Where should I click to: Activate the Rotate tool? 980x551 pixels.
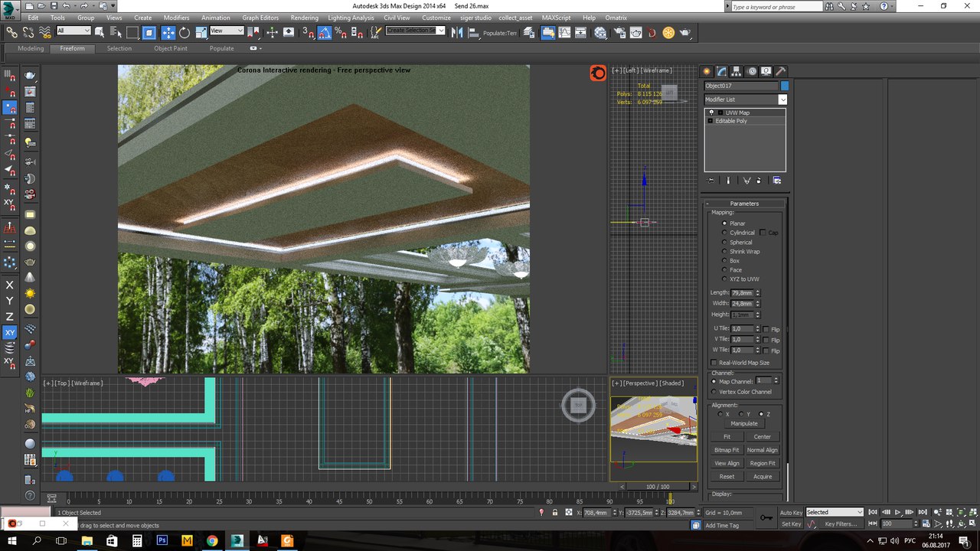point(185,32)
